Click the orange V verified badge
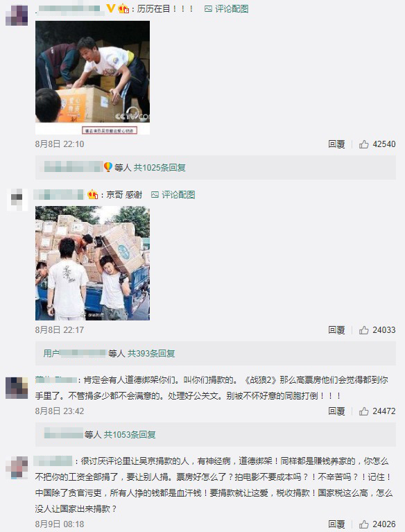Viewport: 405px width, 532px height. pyautogui.click(x=110, y=8)
